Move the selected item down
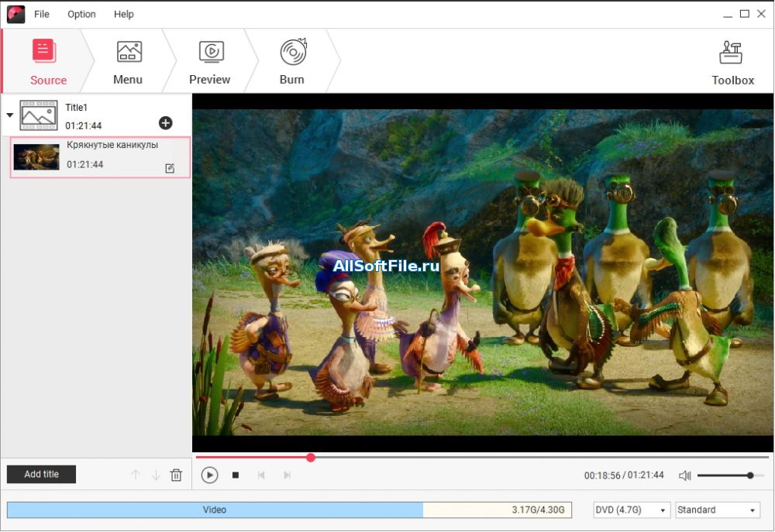The image size is (775, 532). tap(156, 475)
